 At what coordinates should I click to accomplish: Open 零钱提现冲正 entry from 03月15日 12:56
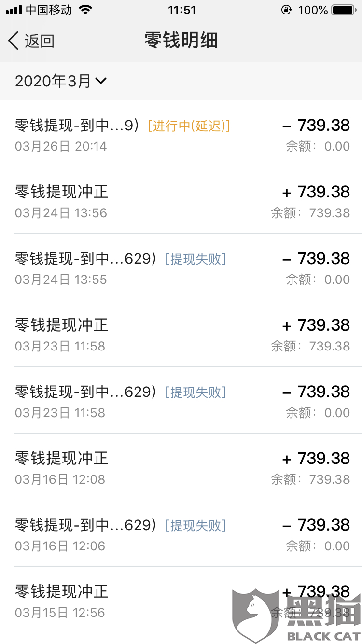tap(181, 600)
